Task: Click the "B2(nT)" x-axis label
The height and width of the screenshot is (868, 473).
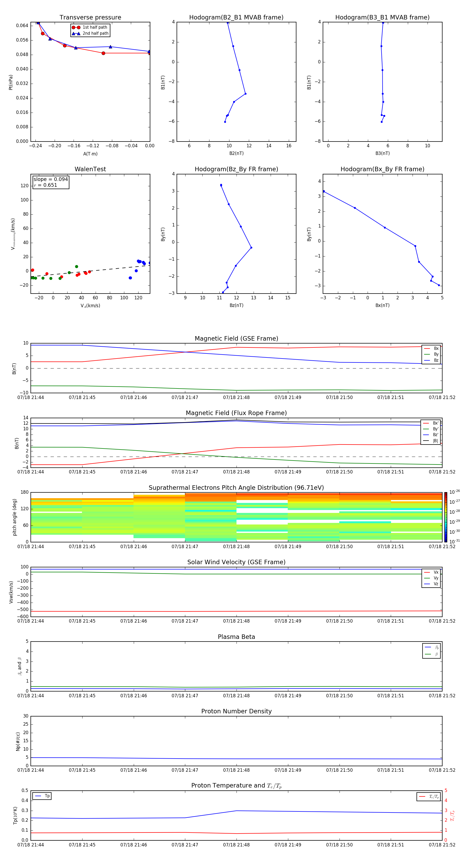Action: pyautogui.click(x=236, y=153)
